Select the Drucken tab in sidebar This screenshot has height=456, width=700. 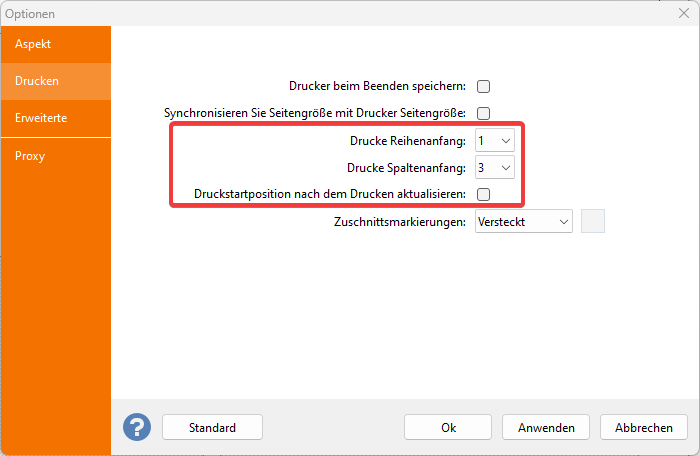pyautogui.click(x=37, y=80)
